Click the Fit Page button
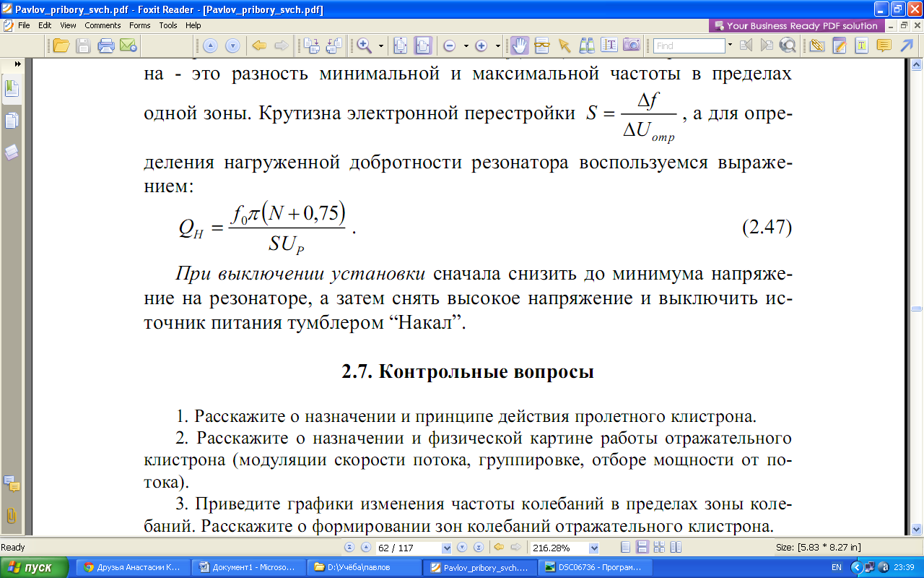The image size is (924, 578). click(401, 46)
